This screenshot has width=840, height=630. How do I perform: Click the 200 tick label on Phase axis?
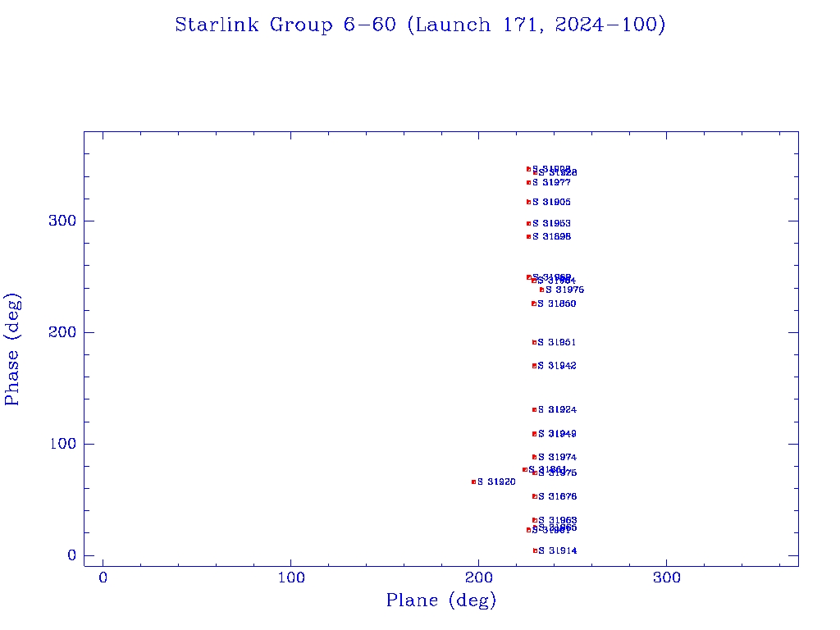click(62, 332)
